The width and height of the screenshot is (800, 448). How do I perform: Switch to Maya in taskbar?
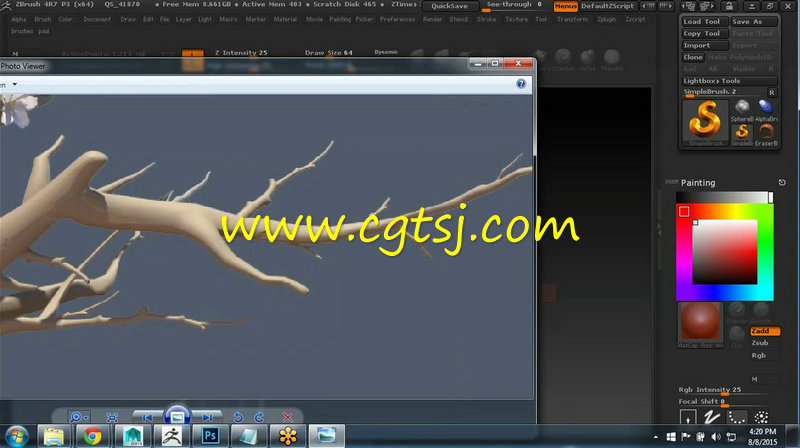(x=133, y=436)
